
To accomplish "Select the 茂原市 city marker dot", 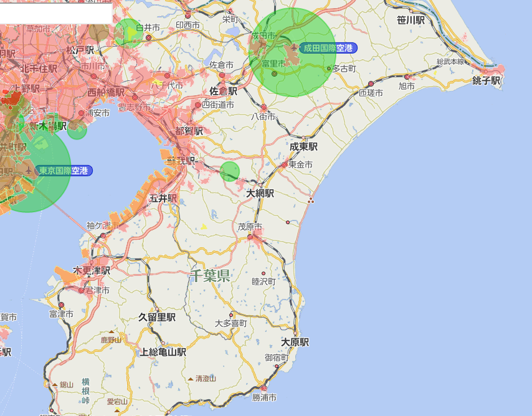I will (x=250, y=237).
